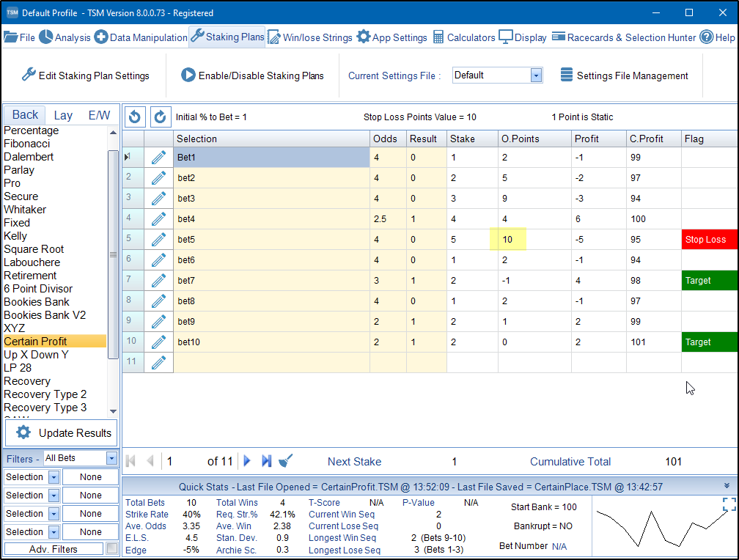Tick the Adv. Filters checkbox
This screenshot has width=739, height=560.
111,548
